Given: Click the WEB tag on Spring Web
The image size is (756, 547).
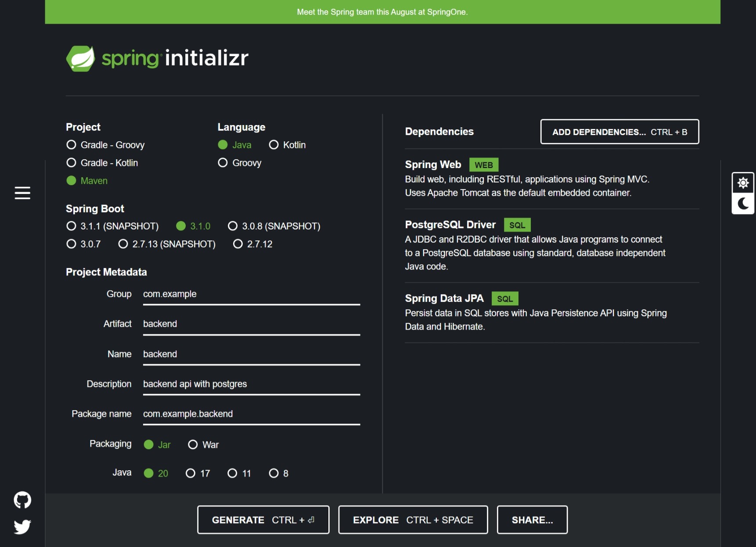Looking at the screenshot, I should click(484, 165).
